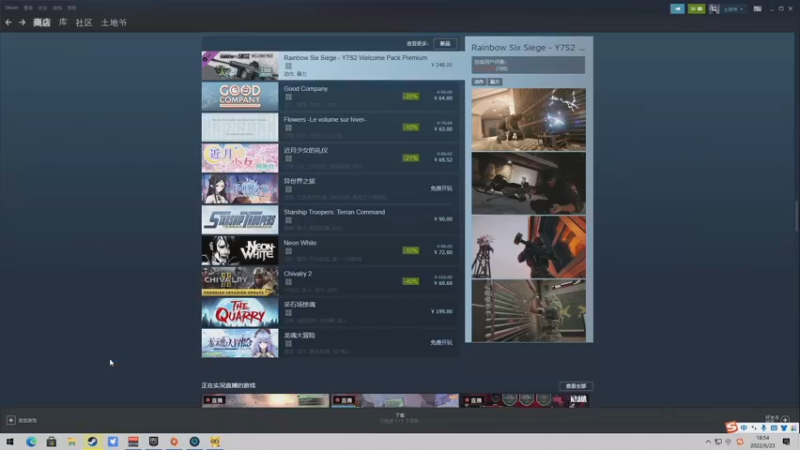Click the Windows platform icon under Chivalry 2
800x450 pixels.
pyautogui.click(x=288, y=282)
